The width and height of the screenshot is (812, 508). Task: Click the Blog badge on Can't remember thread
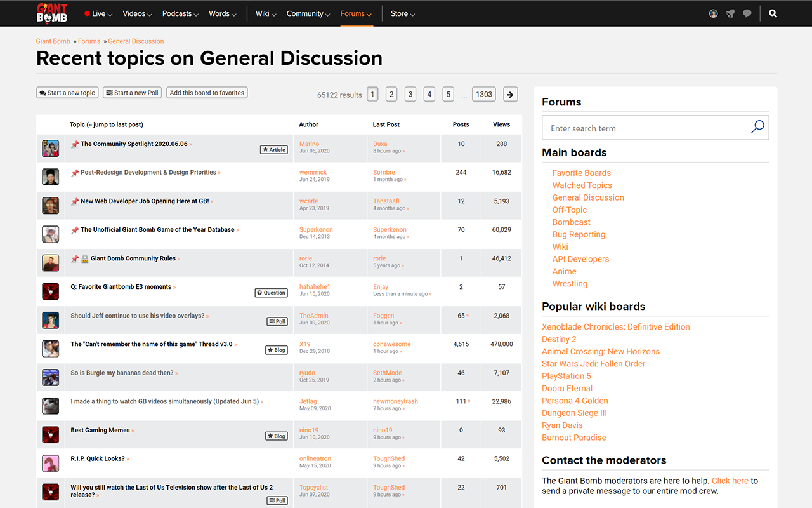pyautogui.click(x=277, y=350)
